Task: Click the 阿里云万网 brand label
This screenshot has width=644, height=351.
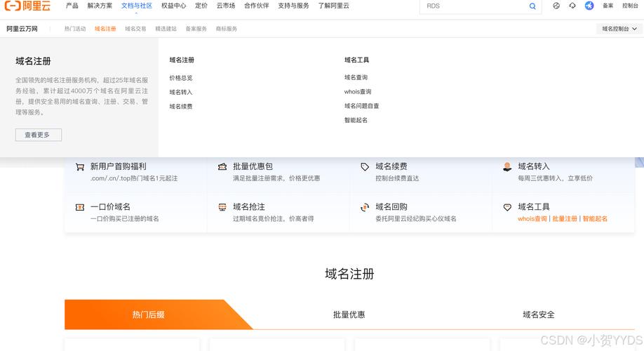Action: (22, 29)
